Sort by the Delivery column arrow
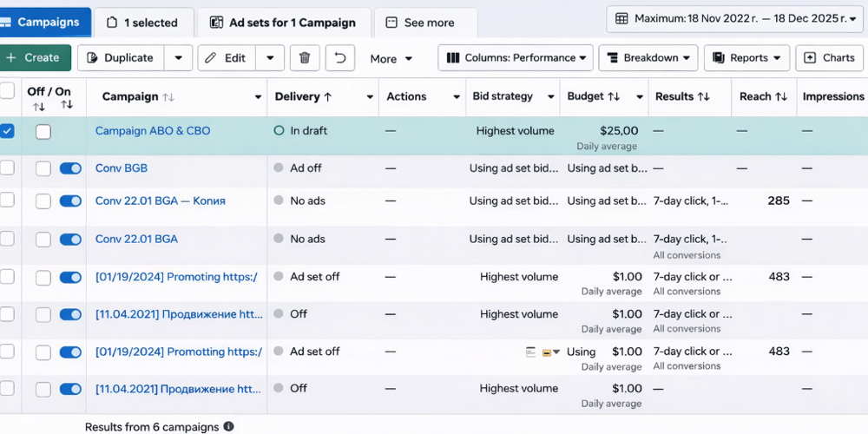This screenshot has height=434, width=868. click(x=328, y=97)
